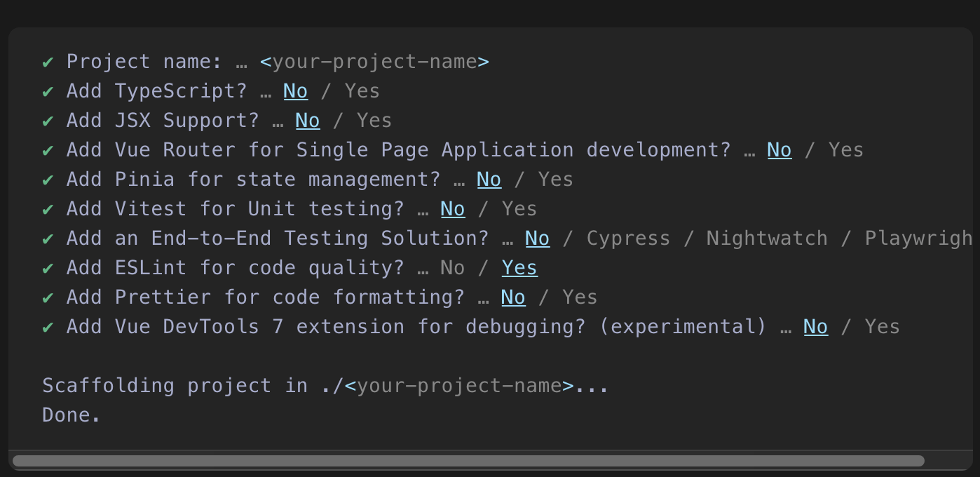Viewport: 980px width, 477px height.
Task: Click the underlined No on the TypeScript row
Action: (x=296, y=91)
